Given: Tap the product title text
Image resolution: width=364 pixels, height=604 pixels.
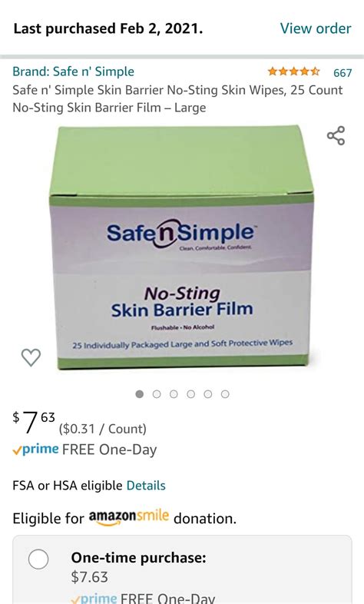Looking at the screenshot, I should click(177, 98).
